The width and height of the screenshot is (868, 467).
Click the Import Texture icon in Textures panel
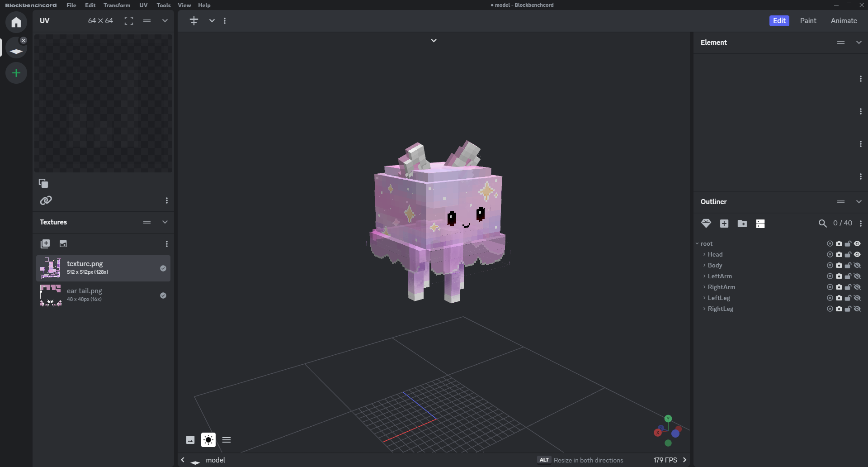tap(45, 244)
